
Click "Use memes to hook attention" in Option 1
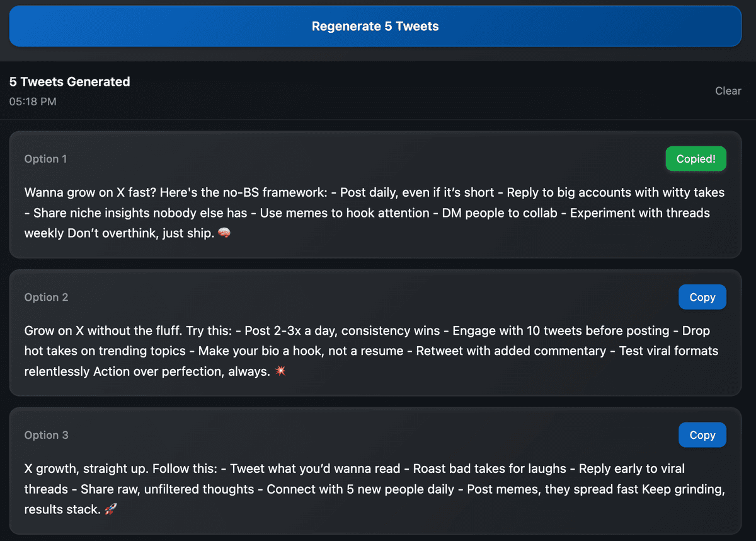click(343, 213)
